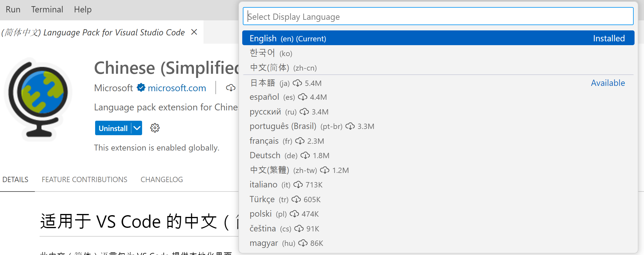
Task: Select magyar (hu) language entry
Action: tap(438, 243)
